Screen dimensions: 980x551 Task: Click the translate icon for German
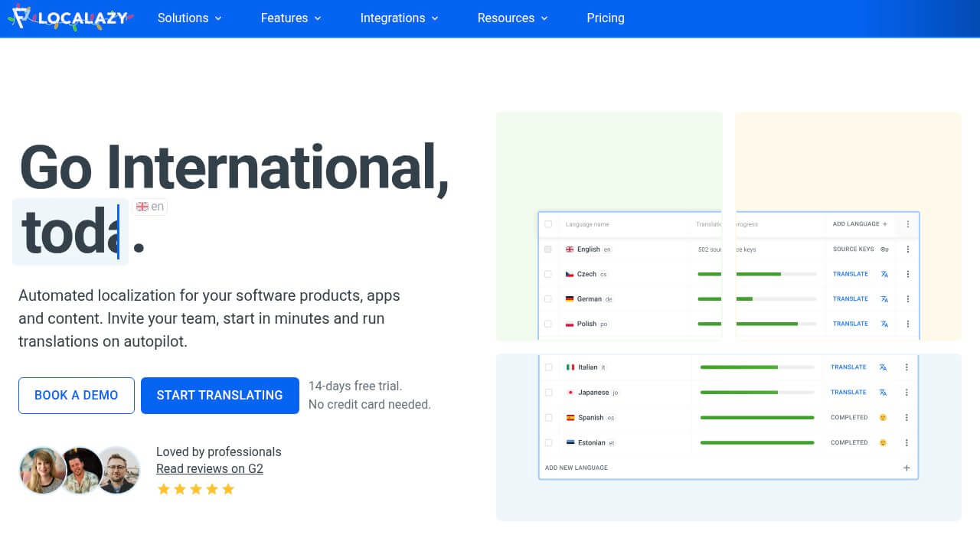884,298
